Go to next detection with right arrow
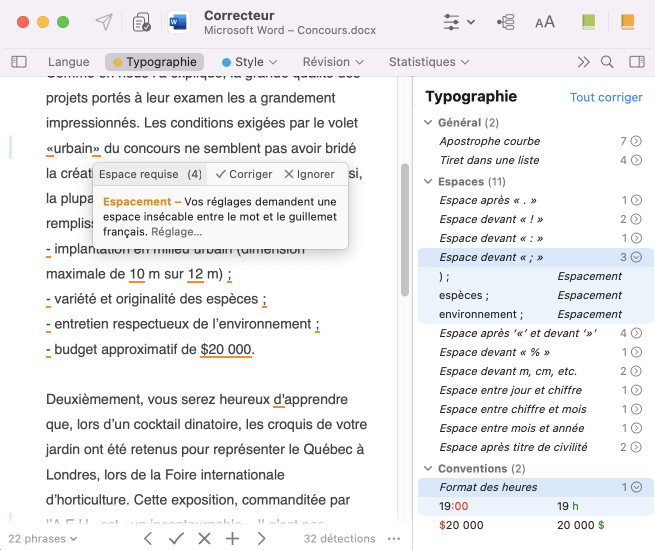Viewport: 655px width, 550px height. coord(261,538)
